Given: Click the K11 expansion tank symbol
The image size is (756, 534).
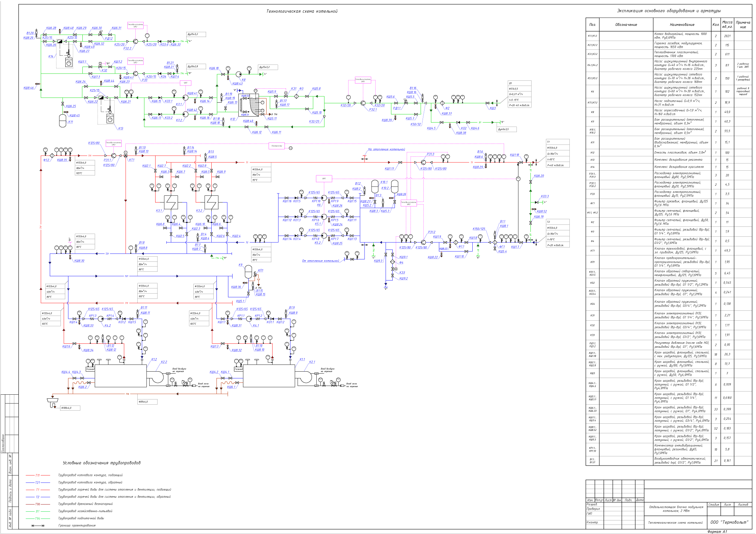Looking at the screenshot, I should pos(62,121).
